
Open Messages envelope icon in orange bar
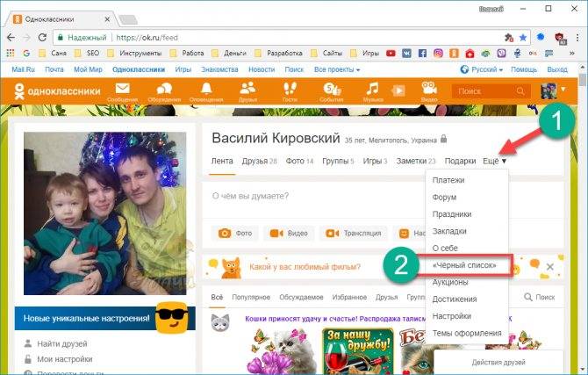[122, 90]
